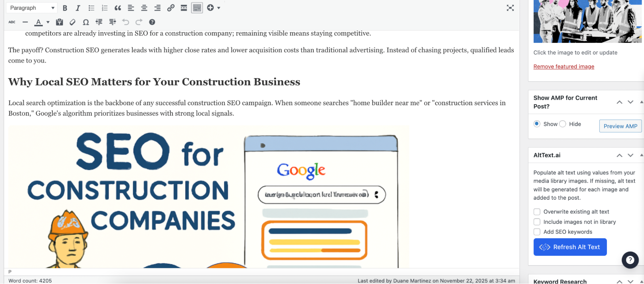This screenshot has height=284, width=644.
Task: Open the Paragraph format dropdown
Action: click(x=32, y=8)
